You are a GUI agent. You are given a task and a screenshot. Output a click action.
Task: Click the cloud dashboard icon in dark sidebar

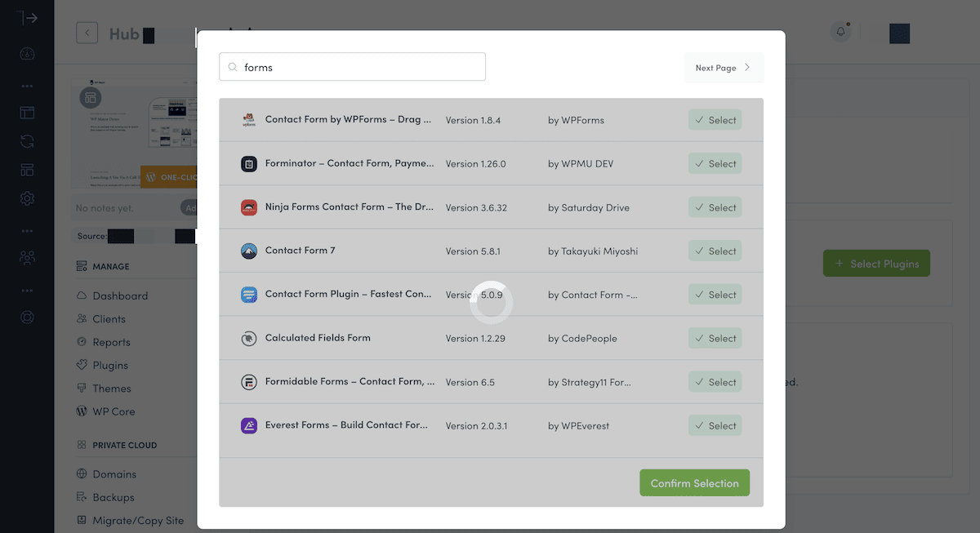click(x=28, y=54)
